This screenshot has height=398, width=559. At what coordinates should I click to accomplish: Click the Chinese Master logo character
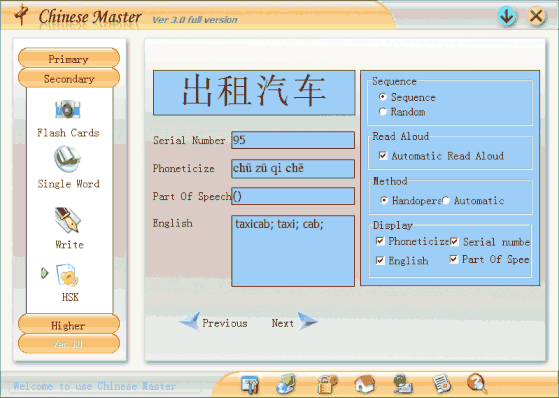(x=21, y=14)
